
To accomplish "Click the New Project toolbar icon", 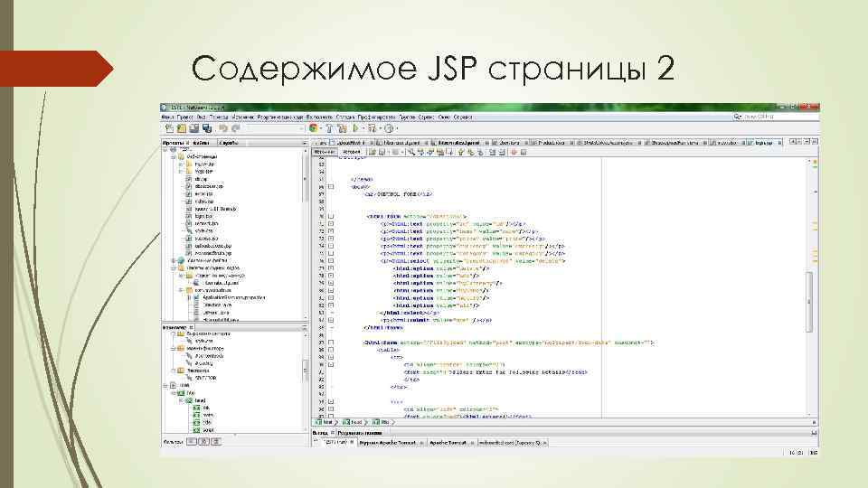I will [182, 128].
